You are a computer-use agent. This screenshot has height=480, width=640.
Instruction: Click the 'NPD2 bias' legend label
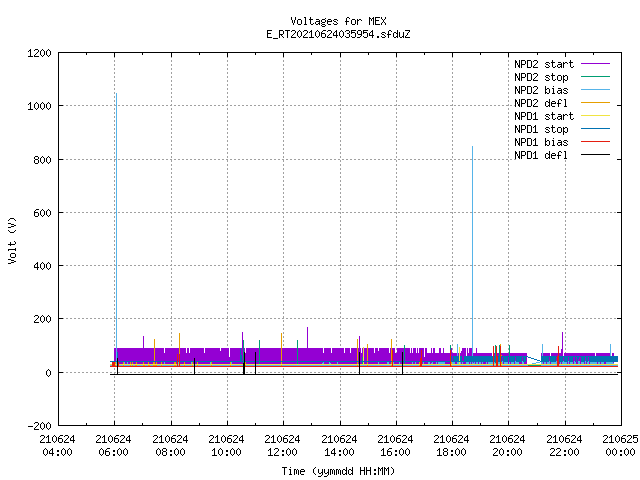pos(541,90)
